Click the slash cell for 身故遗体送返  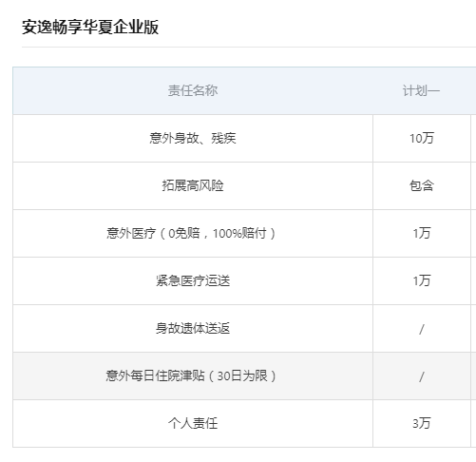421,330
